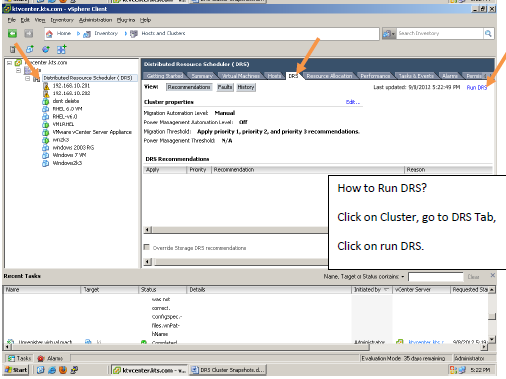Screen dimensions: 506x379
Task: Open the File menu
Action: click(x=12, y=20)
